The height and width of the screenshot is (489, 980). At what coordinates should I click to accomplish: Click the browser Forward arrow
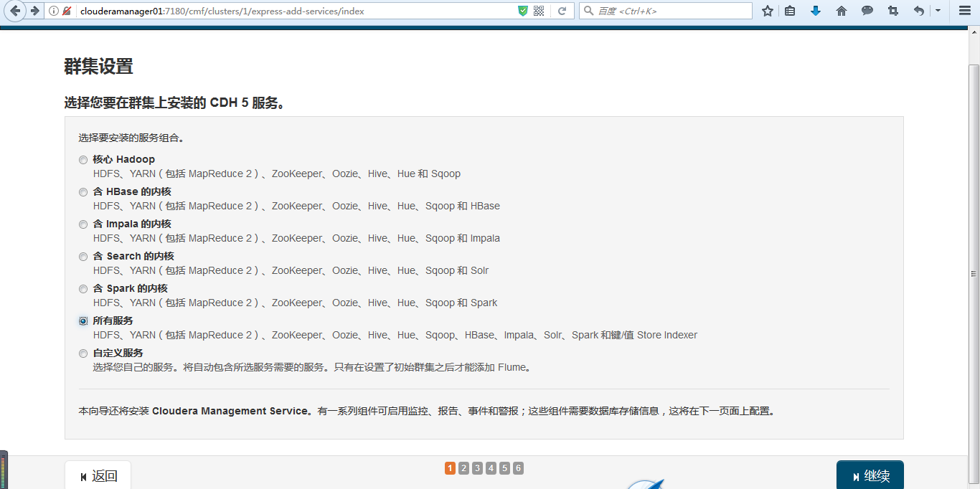click(x=34, y=11)
